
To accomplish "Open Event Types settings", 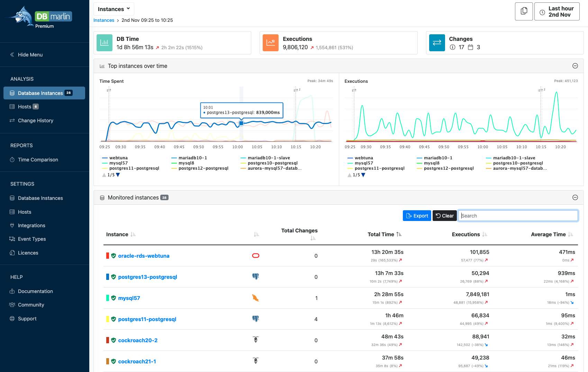I will (x=28, y=239).
